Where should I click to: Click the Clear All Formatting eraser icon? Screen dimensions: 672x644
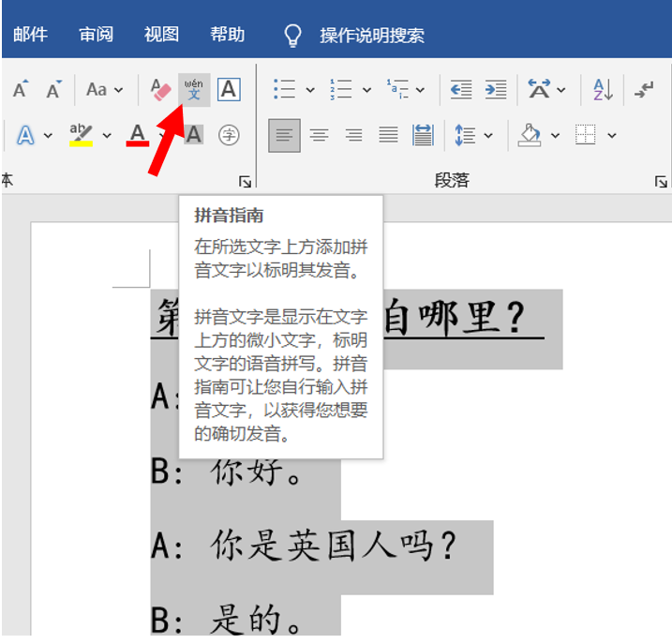click(160, 90)
